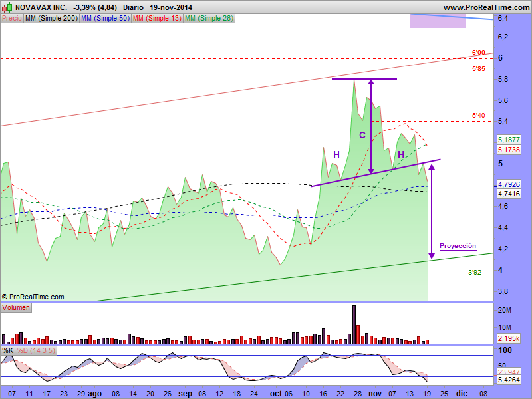Click the purple shaded rectangle at chart top
This screenshot has height=399, width=532.
click(438, 21)
